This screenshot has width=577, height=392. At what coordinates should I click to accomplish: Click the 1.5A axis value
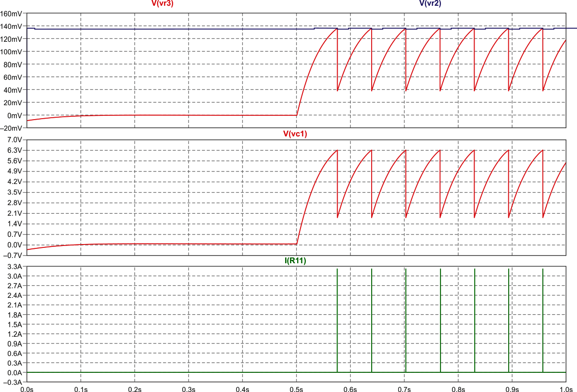16,324
